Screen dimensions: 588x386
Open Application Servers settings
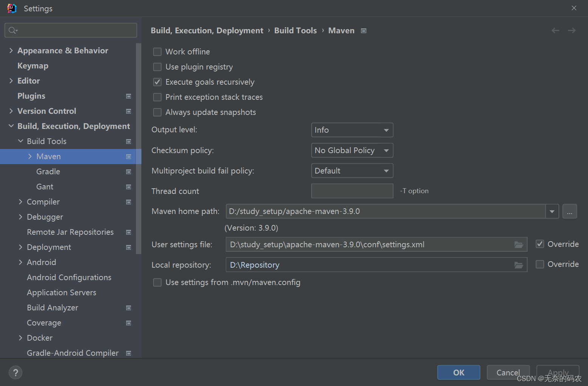[62, 293]
